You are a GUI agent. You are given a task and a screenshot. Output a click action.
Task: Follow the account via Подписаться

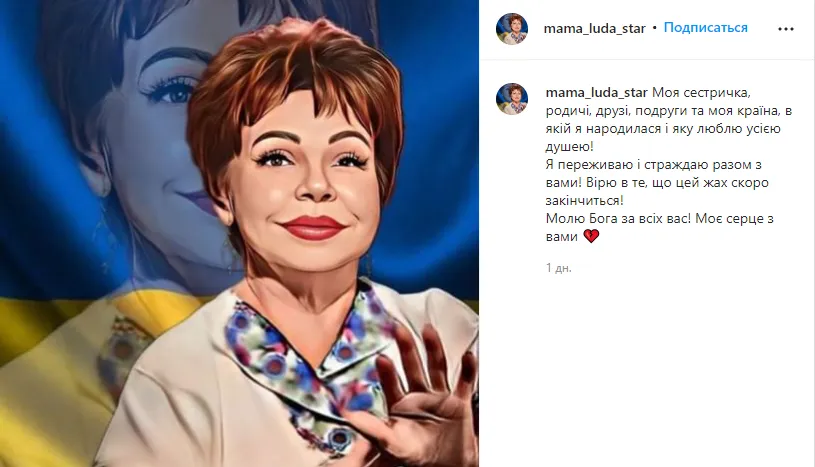pos(705,28)
